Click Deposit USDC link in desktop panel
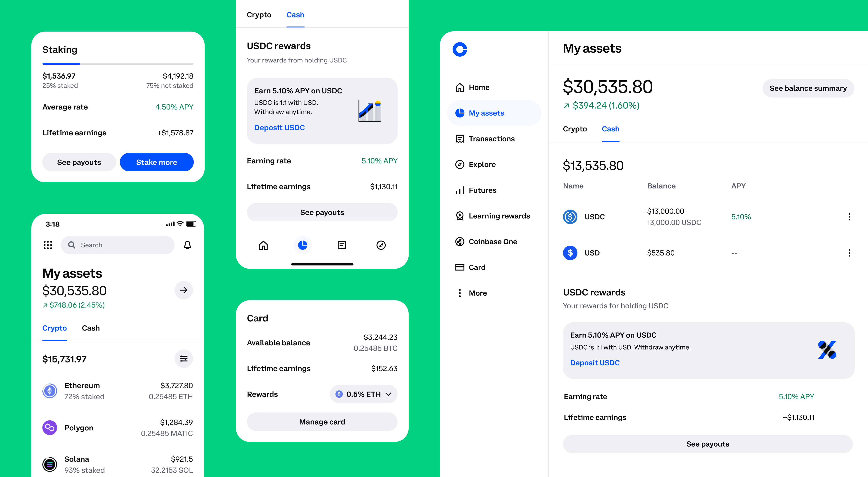This screenshot has width=868, height=477. coord(595,363)
